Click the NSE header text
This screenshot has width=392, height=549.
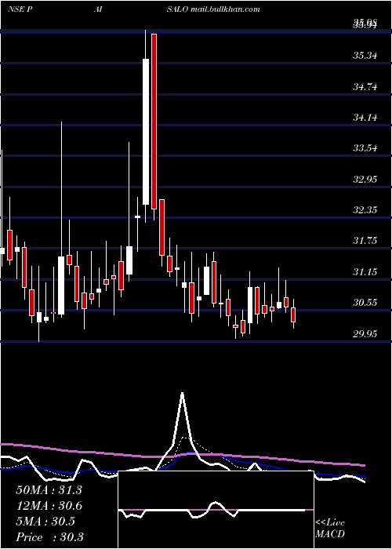16,9
